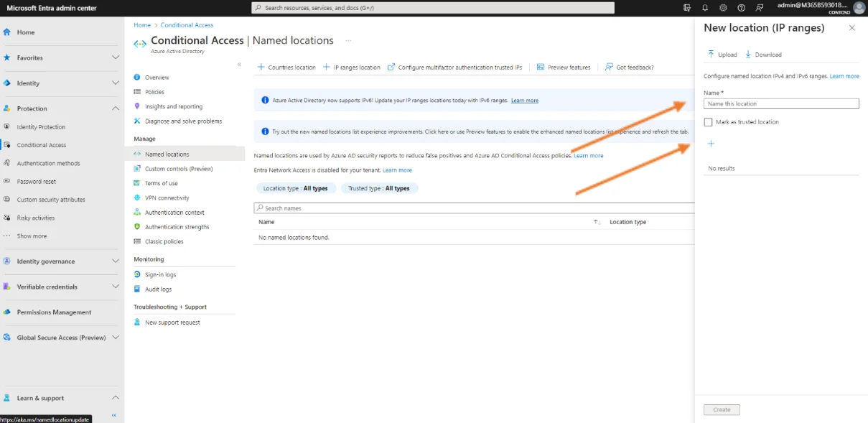Open the settings gear icon
The height and width of the screenshot is (423, 868).
click(x=723, y=8)
